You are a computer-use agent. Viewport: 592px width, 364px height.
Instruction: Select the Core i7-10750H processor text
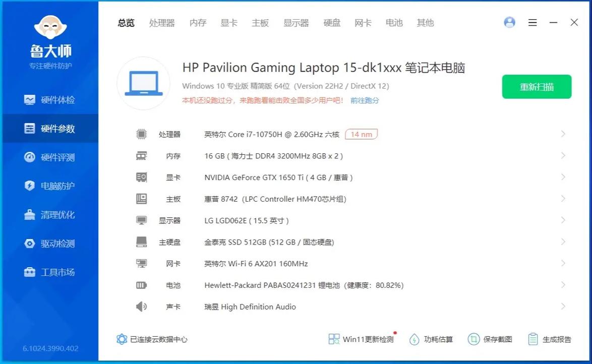tap(272, 135)
